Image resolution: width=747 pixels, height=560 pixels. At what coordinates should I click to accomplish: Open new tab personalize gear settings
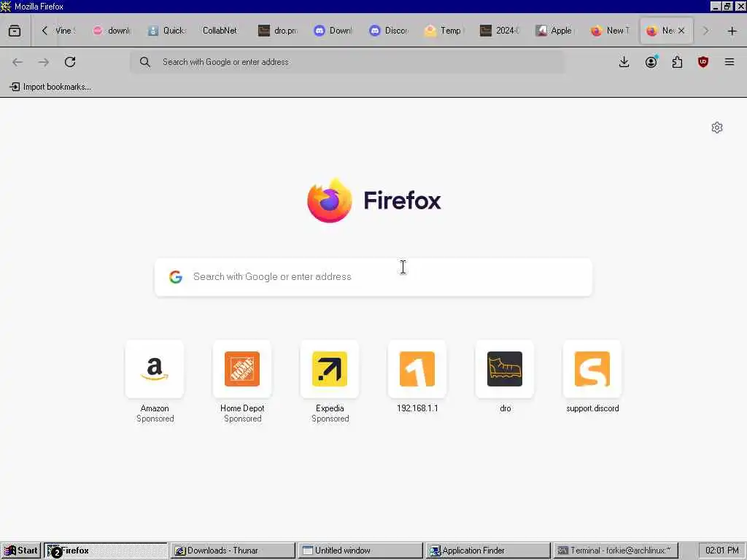click(x=717, y=128)
